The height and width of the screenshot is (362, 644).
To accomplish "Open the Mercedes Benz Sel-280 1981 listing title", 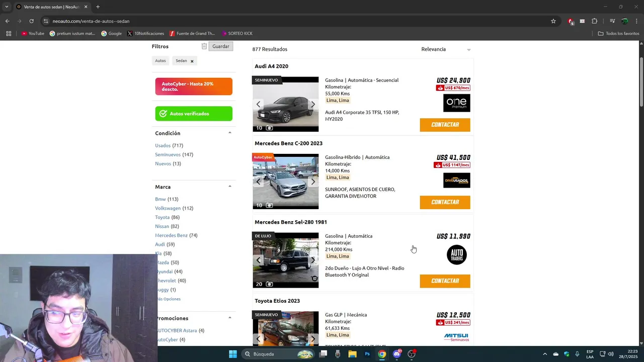I will [291, 222].
